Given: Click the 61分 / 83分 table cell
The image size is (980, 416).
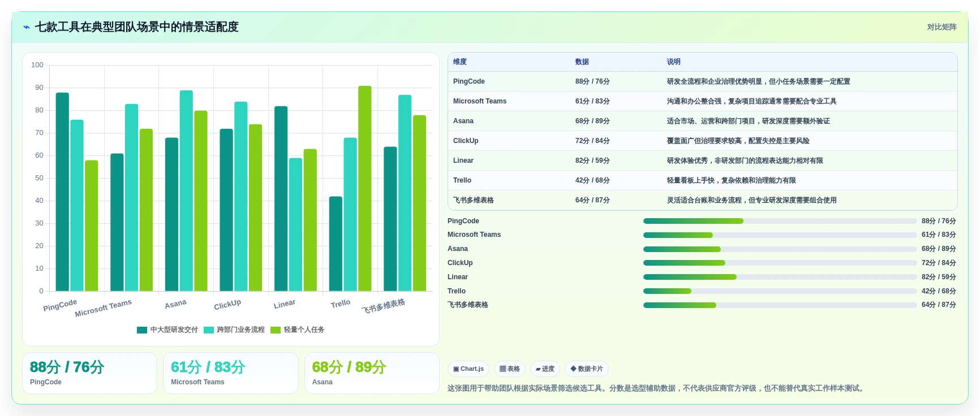Looking at the screenshot, I should (x=592, y=101).
